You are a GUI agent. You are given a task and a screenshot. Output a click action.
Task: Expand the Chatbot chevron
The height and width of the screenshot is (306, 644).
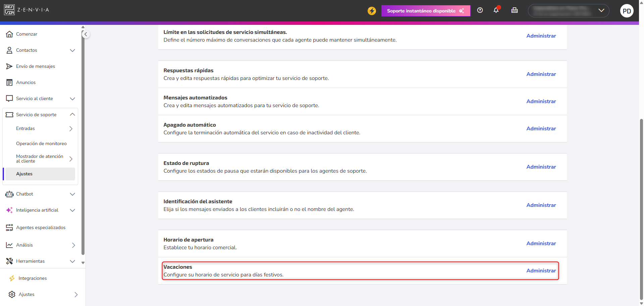[72, 194]
